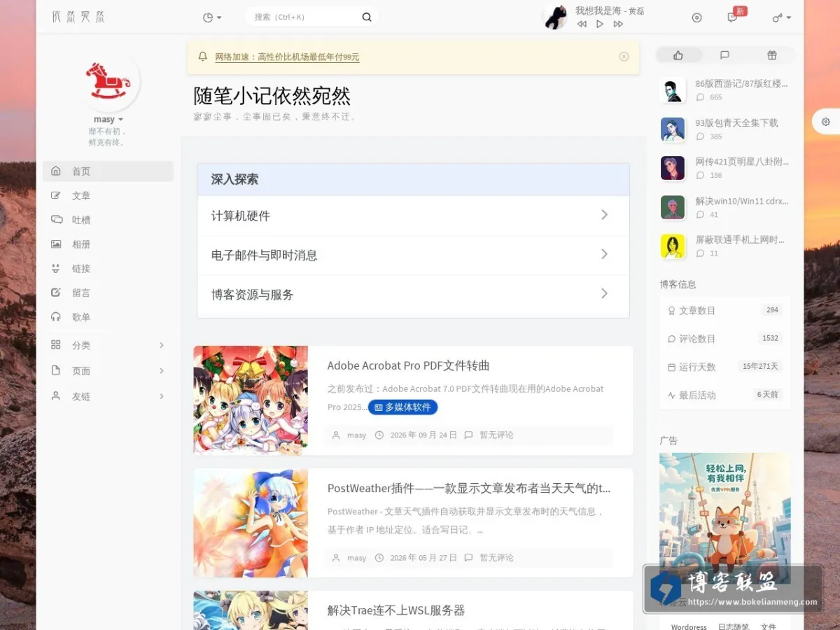Click 暂无评论 on the PostWeather post
This screenshot has width=840, height=630.
[496, 558]
